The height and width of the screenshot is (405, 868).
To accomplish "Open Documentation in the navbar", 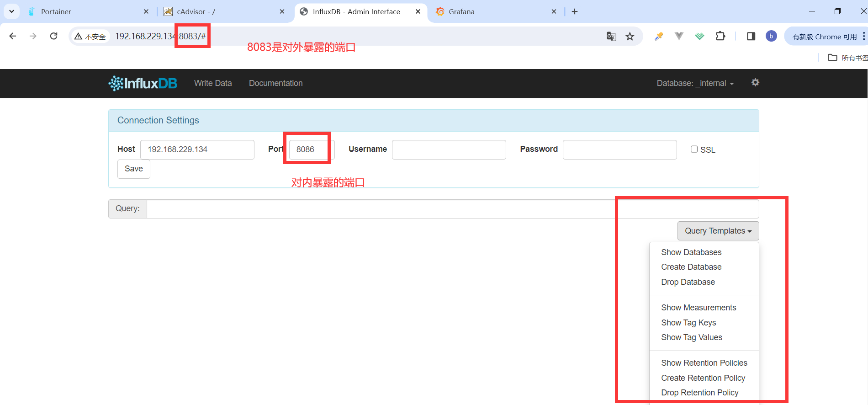I will (275, 83).
